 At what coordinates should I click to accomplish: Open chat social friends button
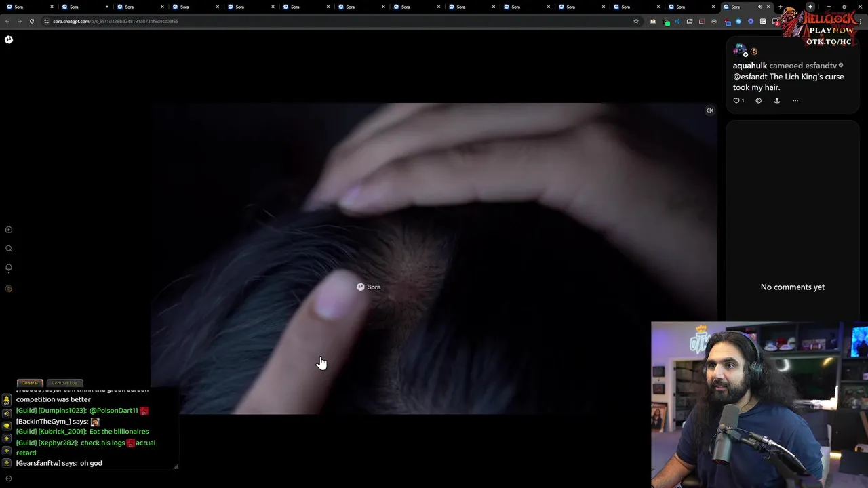(x=7, y=401)
